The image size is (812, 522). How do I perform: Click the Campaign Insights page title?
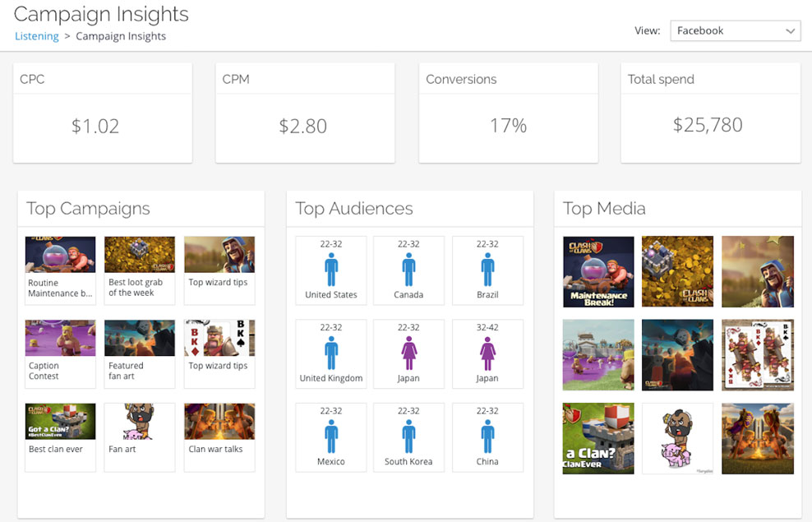[102, 14]
